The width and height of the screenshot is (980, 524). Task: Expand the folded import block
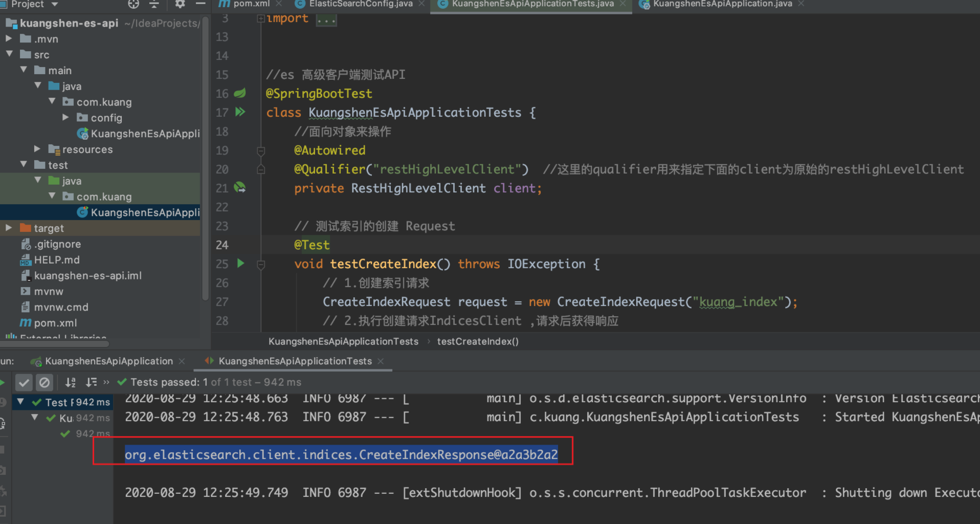[x=260, y=18]
